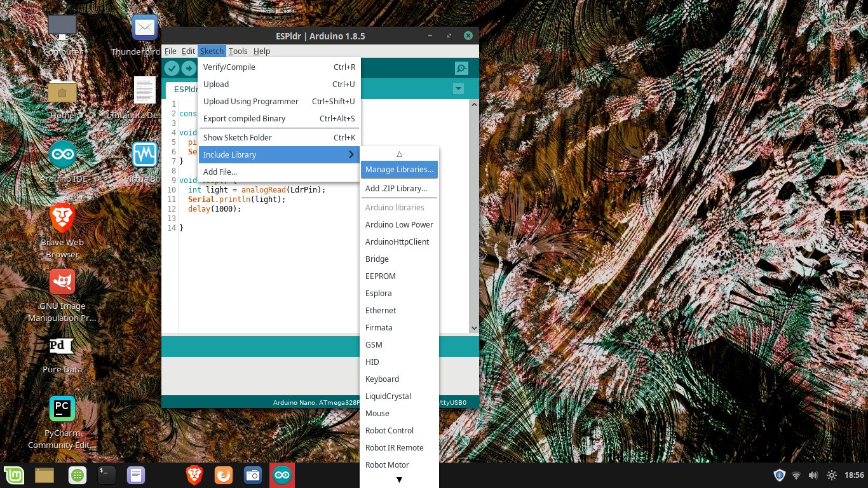
Task: Open the Help menu
Action: click(x=262, y=51)
